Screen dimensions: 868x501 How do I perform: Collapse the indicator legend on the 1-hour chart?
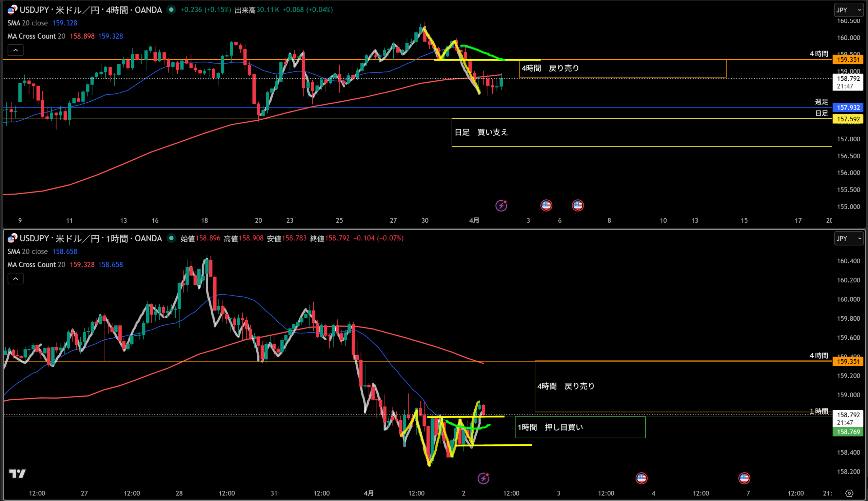click(x=16, y=279)
